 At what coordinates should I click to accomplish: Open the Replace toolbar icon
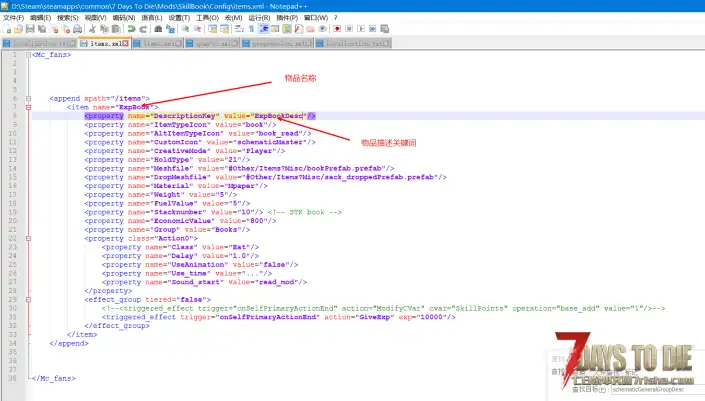pyautogui.click(x=170, y=29)
